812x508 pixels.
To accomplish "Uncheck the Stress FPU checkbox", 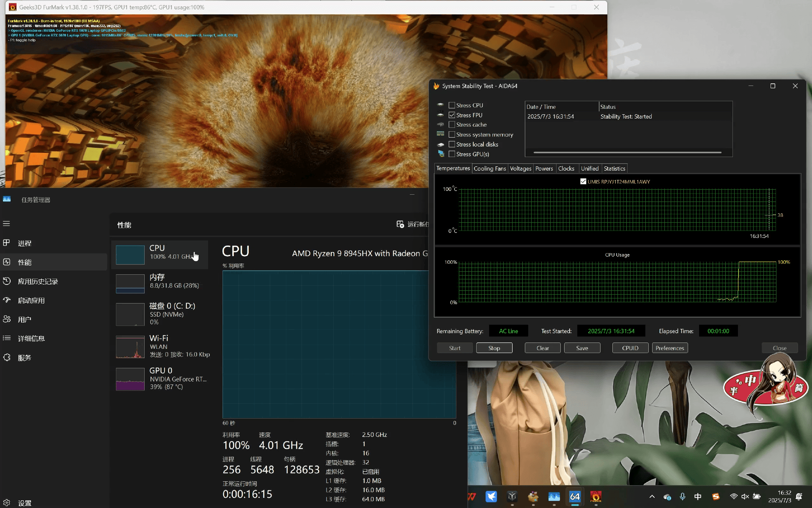I will [x=452, y=115].
